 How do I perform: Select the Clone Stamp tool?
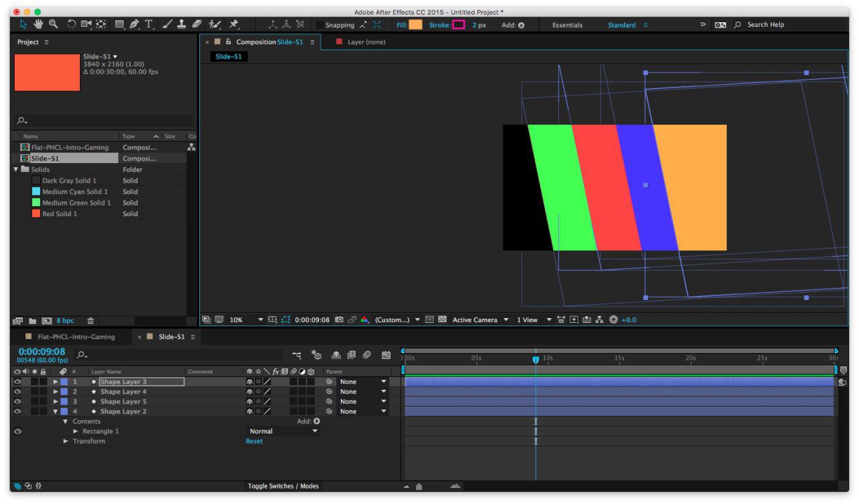tap(182, 25)
